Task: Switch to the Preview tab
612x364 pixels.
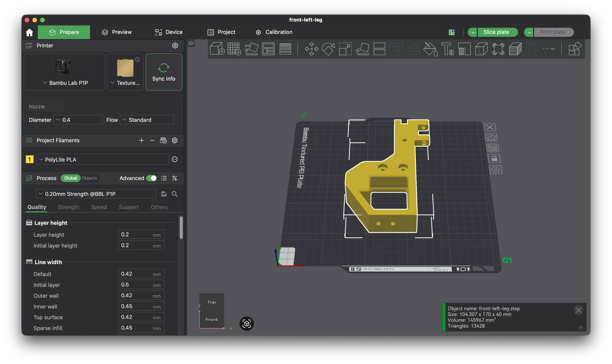Action: click(117, 32)
